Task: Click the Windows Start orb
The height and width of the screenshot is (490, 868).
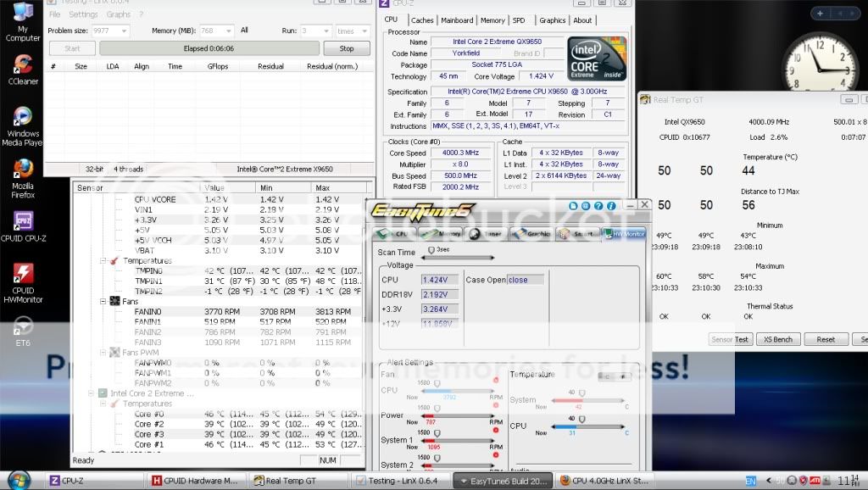Action: click(19, 479)
